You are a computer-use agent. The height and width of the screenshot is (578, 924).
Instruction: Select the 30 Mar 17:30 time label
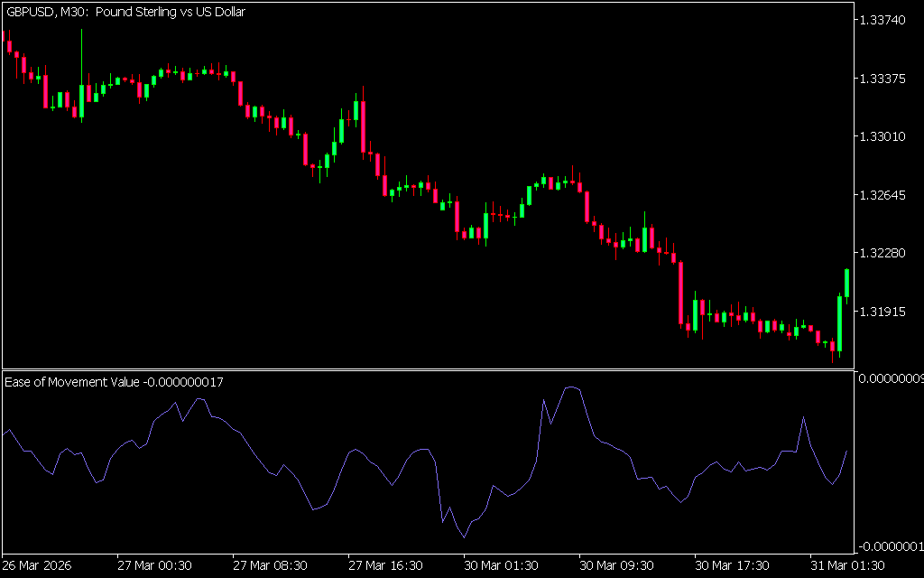(732, 566)
